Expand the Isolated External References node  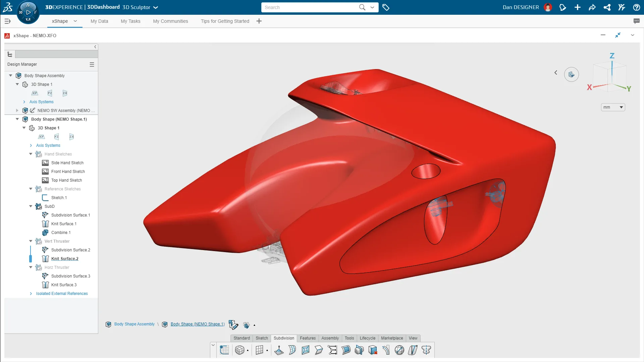(31, 294)
